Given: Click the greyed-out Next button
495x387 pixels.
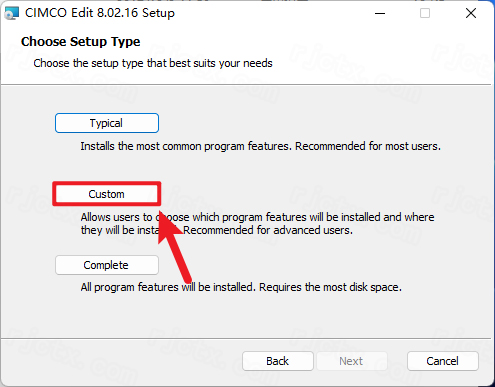Looking at the screenshot, I should tap(352, 361).
